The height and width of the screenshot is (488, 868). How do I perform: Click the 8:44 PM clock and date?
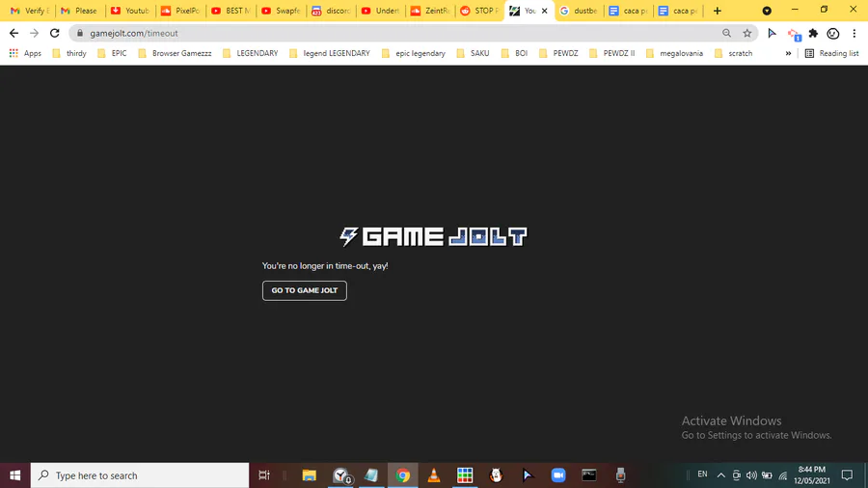(x=812, y=475)
